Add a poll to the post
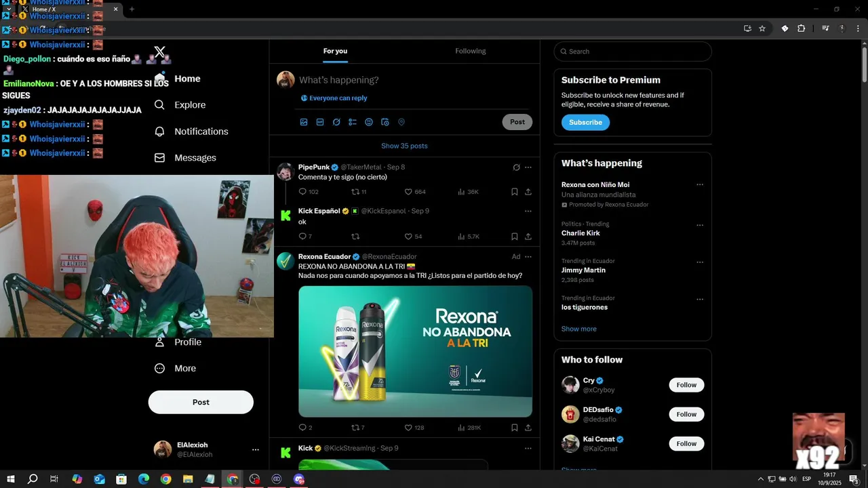This screenshot has height=488, width=868. 353,122
